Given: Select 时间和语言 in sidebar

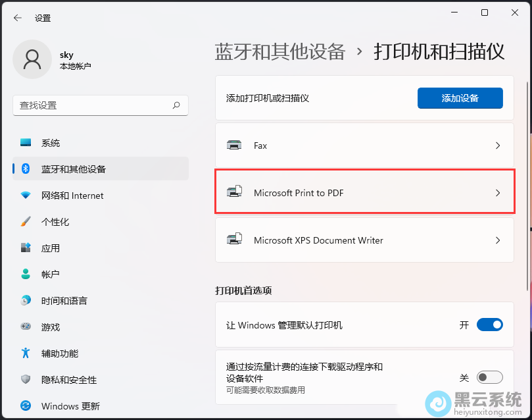Looking at the screenshot, I should (64, 301).
